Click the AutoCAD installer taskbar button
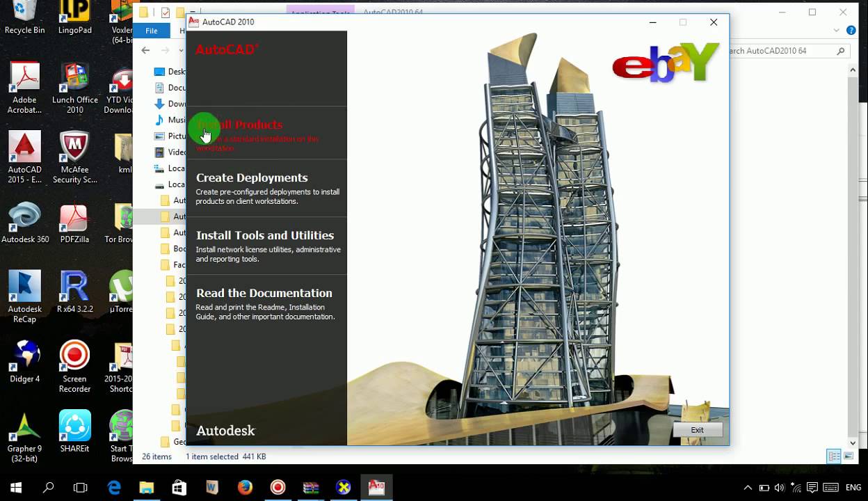This screenshot has width=868, height=501. click(376, 488)
